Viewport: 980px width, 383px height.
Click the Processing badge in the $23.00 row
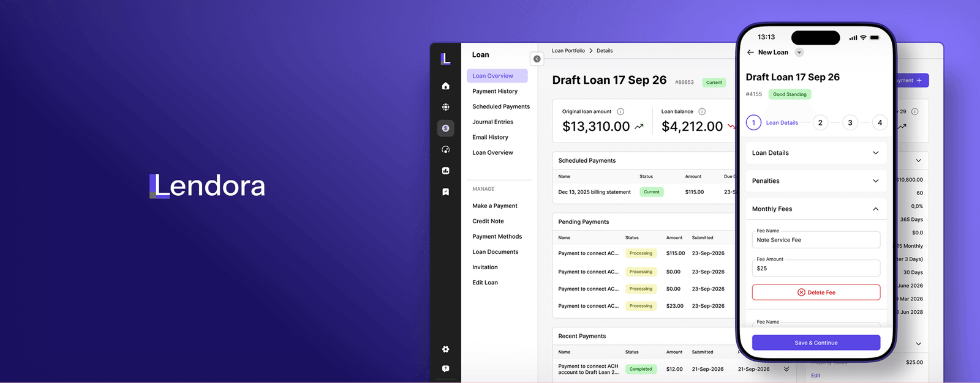point(641,306)
